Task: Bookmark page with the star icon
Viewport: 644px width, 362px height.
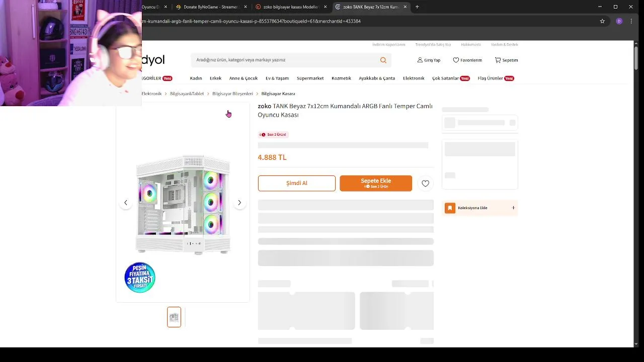Action: pos(602,21)
